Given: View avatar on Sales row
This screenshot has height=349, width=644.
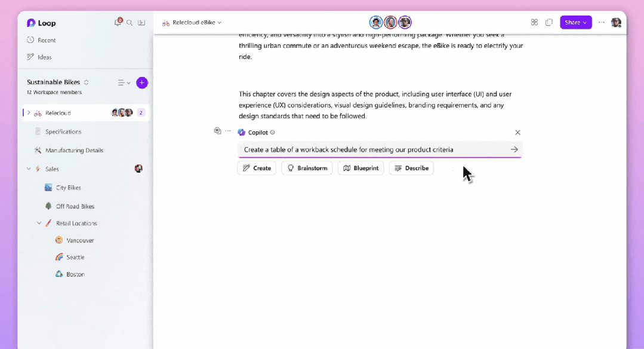Looking at the screenshot, I should [x=138, y=169].
